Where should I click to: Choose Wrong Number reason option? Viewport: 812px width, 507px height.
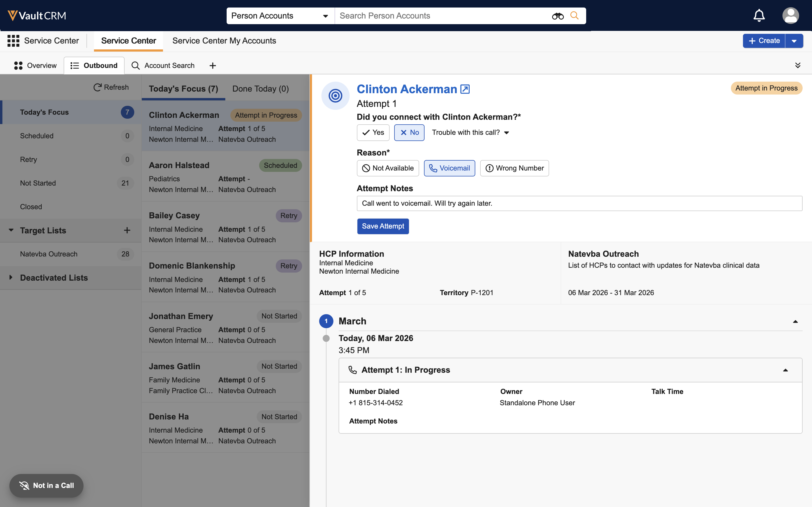[x=514, y=168]
